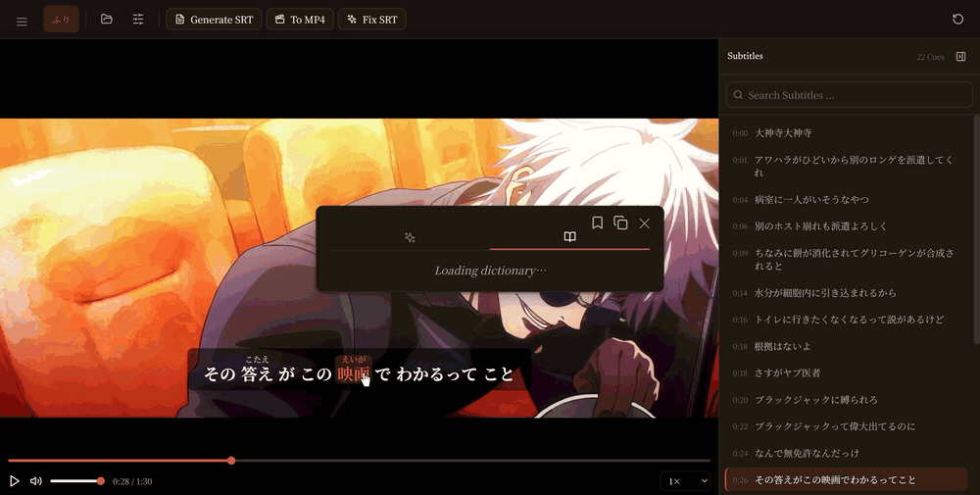The height and width of the screenshot is (495, 980).
Task: Jump to cue 水分が細胞内に引き込まれるから
Action: (847, 292)
